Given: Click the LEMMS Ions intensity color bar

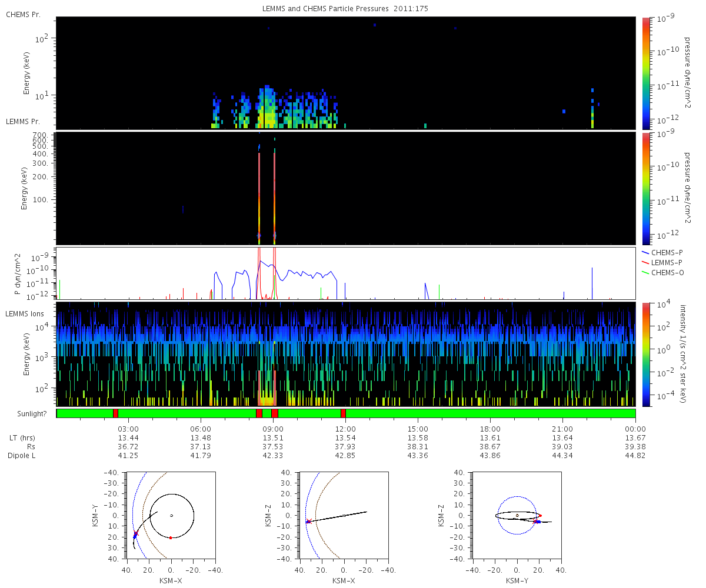Looking at the screenshot, I should coord(645,354).
